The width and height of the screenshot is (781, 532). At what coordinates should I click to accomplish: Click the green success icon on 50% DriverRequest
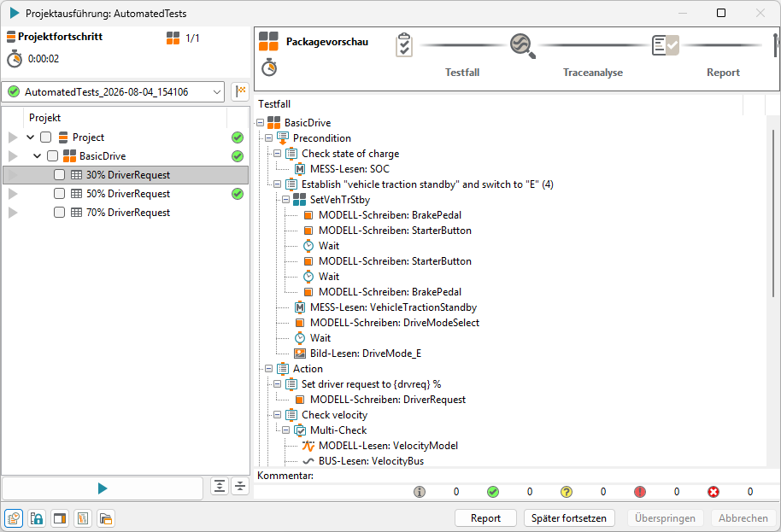point(238,194)
